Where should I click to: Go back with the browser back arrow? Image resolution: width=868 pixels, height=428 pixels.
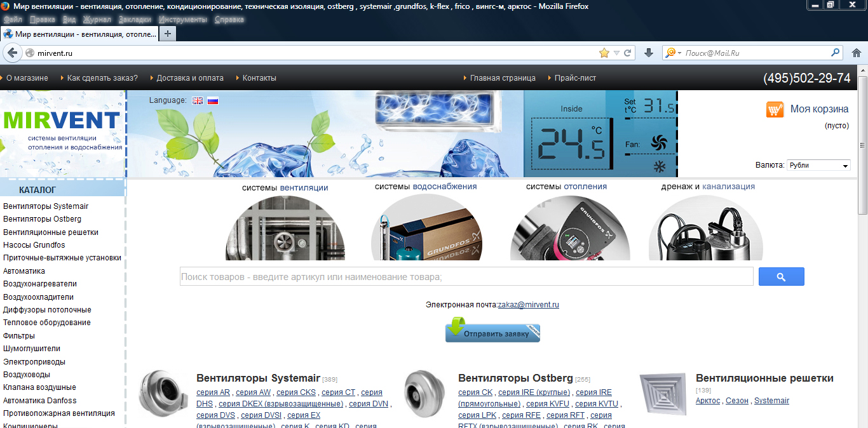pyautogui.click(x=11, y=53)
